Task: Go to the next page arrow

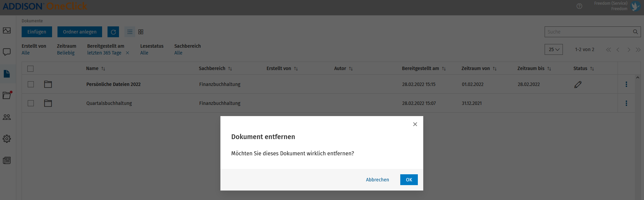Action: (x=629, y=50)
